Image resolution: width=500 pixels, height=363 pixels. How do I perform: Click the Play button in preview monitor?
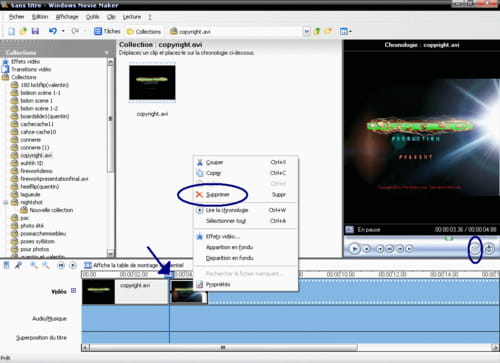355,249
